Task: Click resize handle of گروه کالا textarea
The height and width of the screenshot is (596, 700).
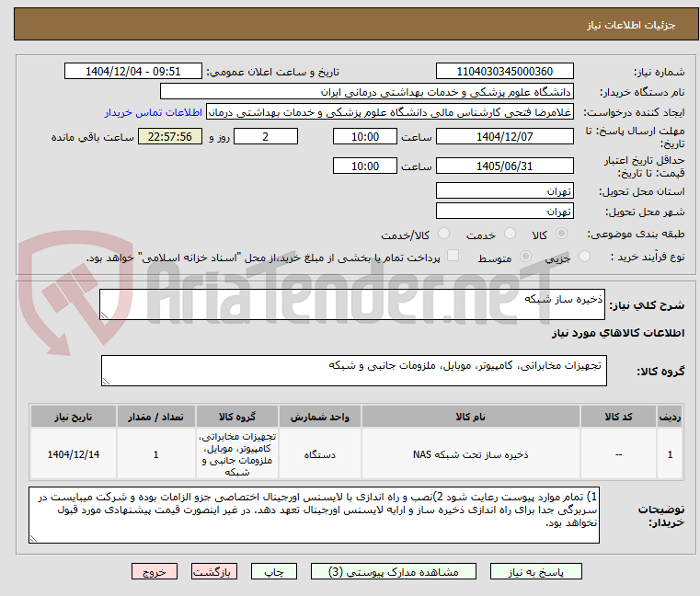Action: click(x=106, y=382)
